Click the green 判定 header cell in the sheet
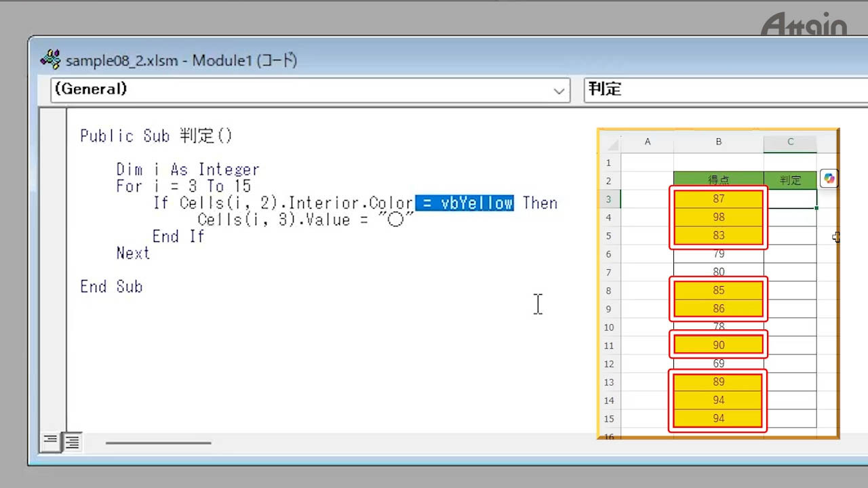868x488 pixels. pos(790,180)
